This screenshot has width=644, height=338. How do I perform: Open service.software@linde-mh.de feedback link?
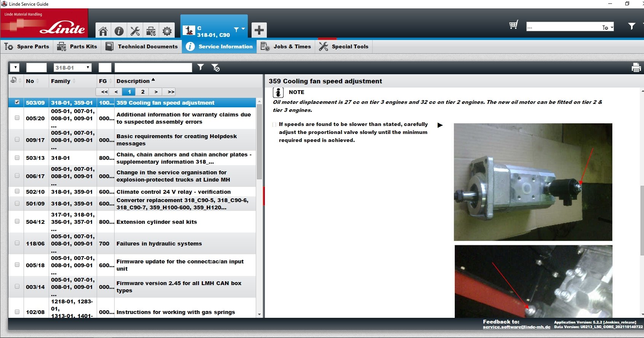(x=516, y=327)
